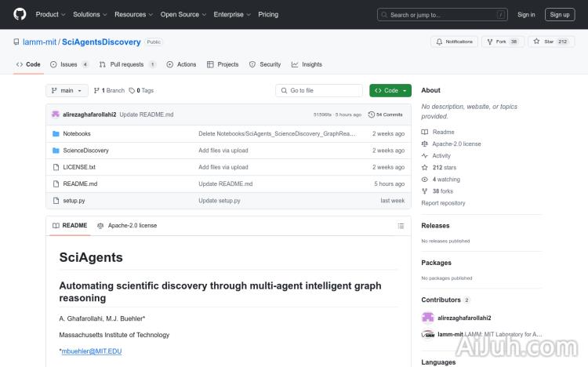Viewport: 588px width, 367px height.
Task: Expand the Enterprise menu
Action: click(x=232, y=14)
